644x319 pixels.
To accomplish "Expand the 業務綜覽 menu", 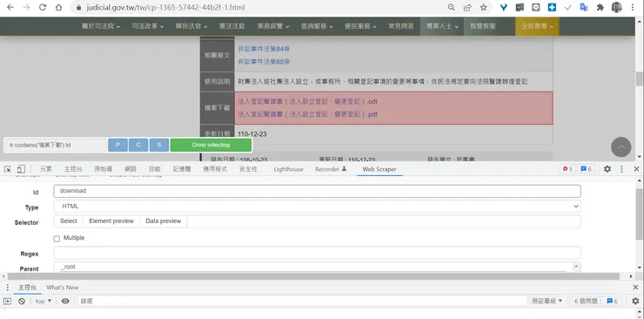I will pos(273,26).
